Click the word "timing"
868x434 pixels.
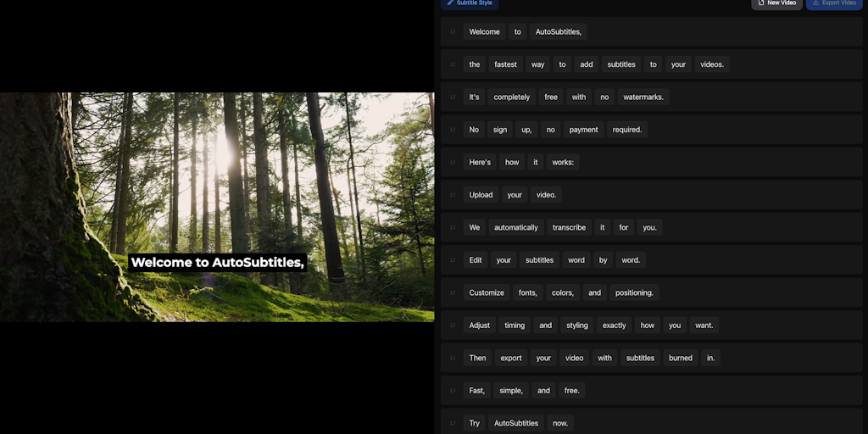[515, 325]
